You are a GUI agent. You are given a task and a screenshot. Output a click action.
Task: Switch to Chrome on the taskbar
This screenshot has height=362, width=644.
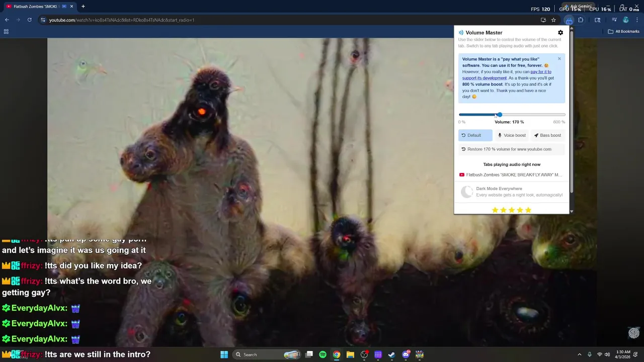[x=337, y=355]
